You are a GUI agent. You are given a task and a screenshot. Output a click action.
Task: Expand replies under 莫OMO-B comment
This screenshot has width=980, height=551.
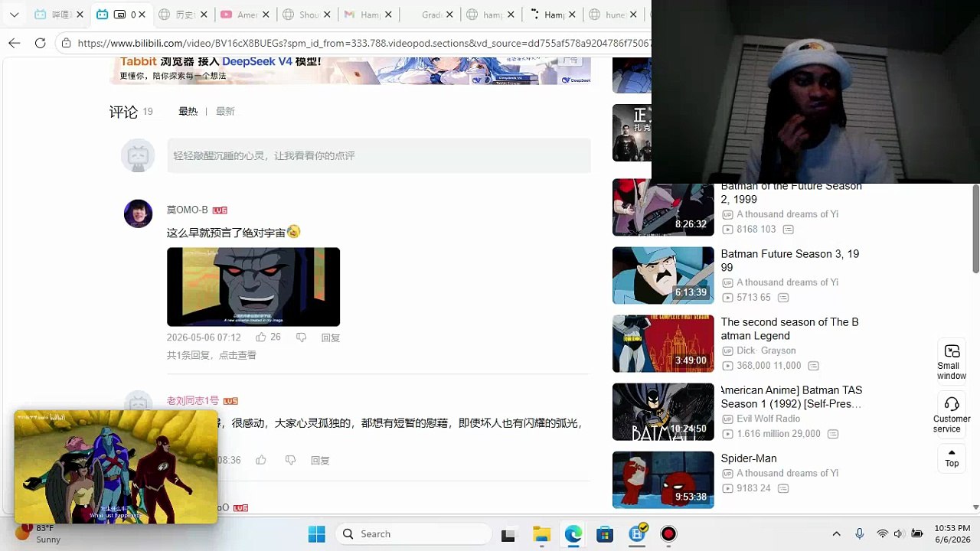(x=211, y=355)
